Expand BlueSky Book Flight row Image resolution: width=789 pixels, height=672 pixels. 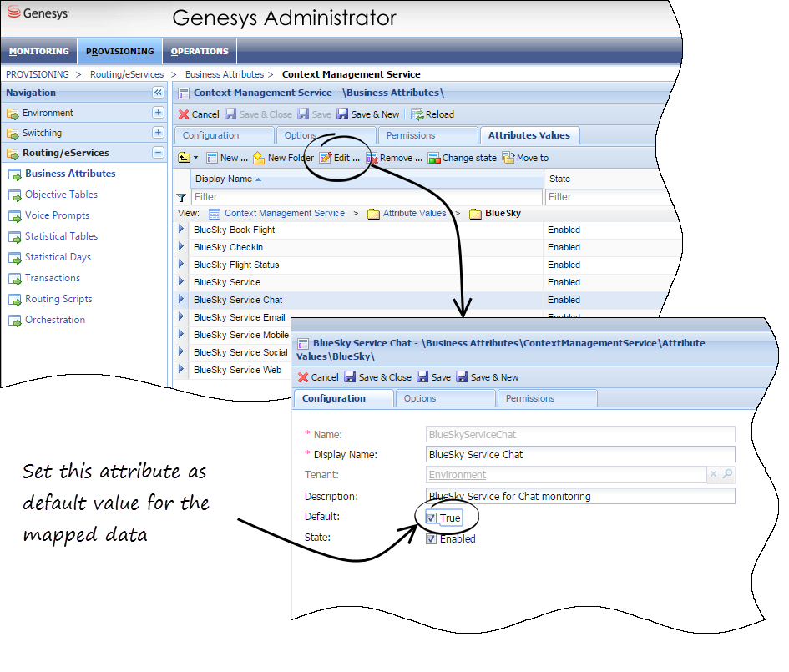(x=181, y=230)
